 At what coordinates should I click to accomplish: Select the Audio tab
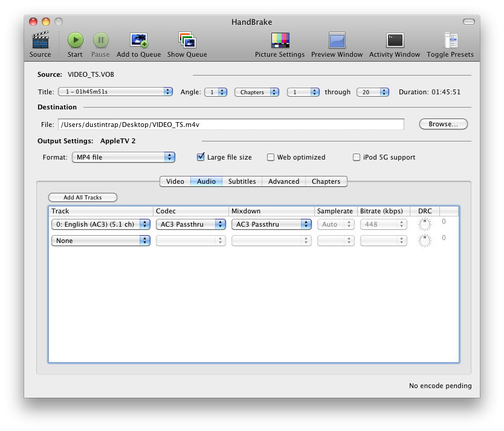(206, 181)
